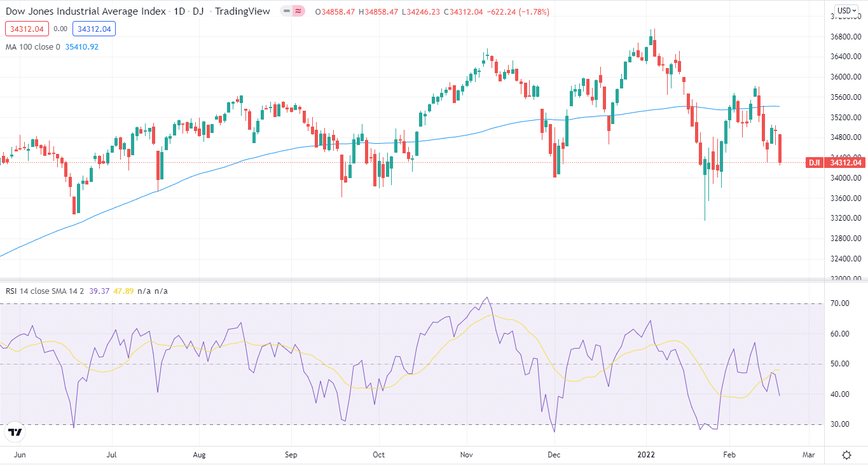
Task: Click the Jun label on time axis
Action: point(20,455)
